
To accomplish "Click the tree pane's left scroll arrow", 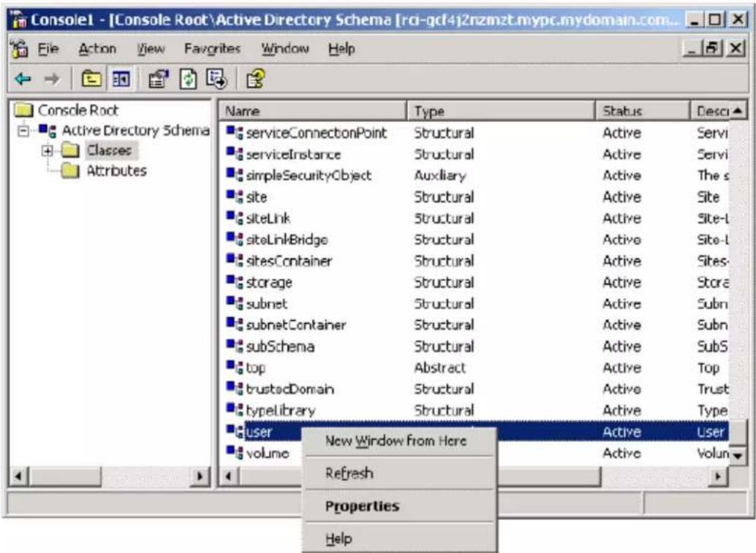I will click(18, 476).
